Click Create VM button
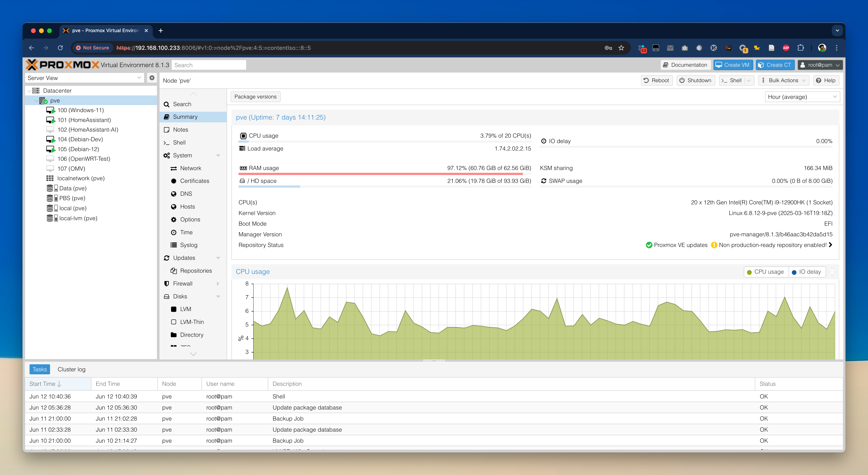Viewport: 868px width, 475px height. tap(733, 65)
